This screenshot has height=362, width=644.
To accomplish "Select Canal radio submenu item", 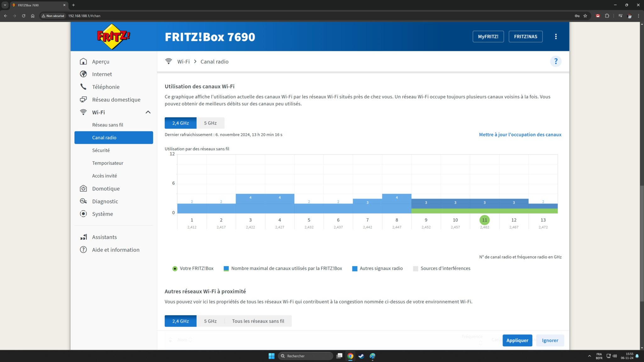I will [114, 138].
